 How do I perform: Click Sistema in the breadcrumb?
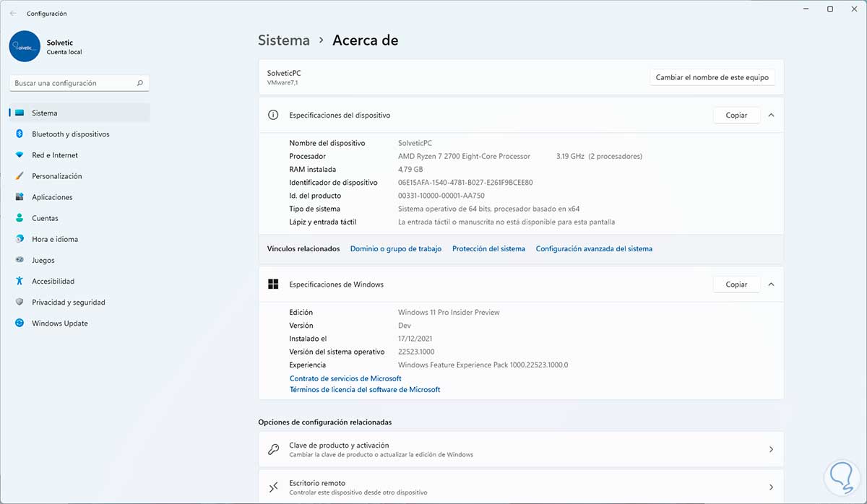pyautogui.click(x=284, y=40)
